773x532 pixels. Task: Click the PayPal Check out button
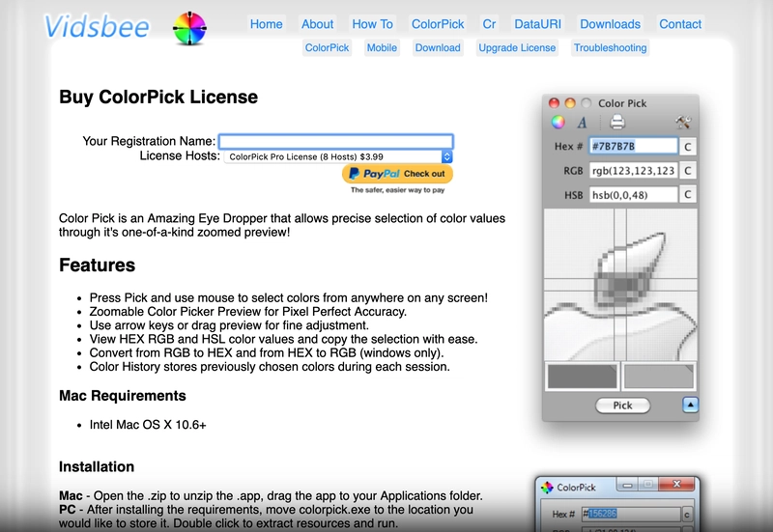(x=397, y=174)
